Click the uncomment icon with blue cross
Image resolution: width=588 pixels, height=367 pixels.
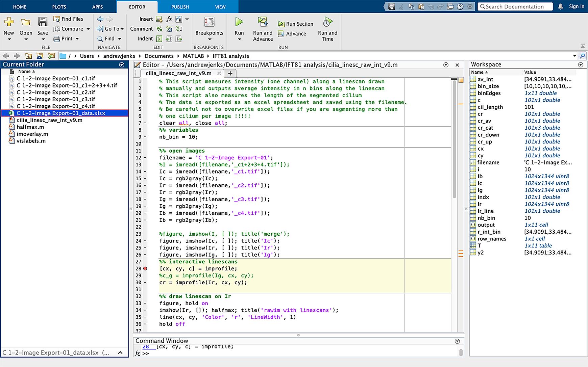point(169,29)
